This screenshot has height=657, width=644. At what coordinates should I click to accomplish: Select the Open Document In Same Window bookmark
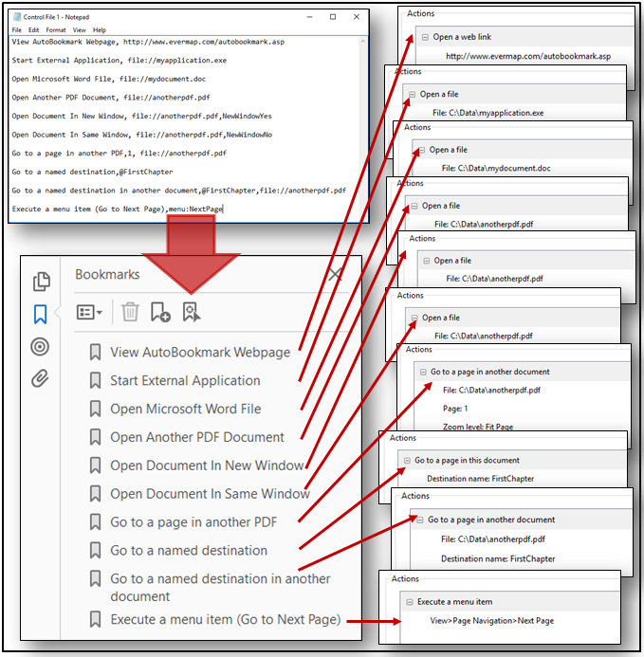(210, 494)
